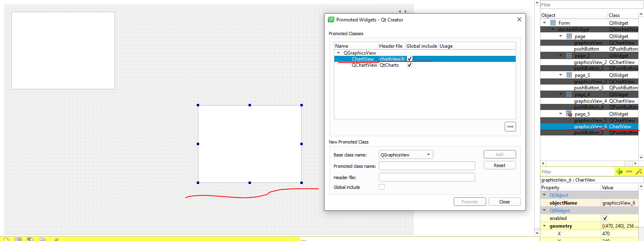Click the Add button
644x241 pixels.
[499, 154]
